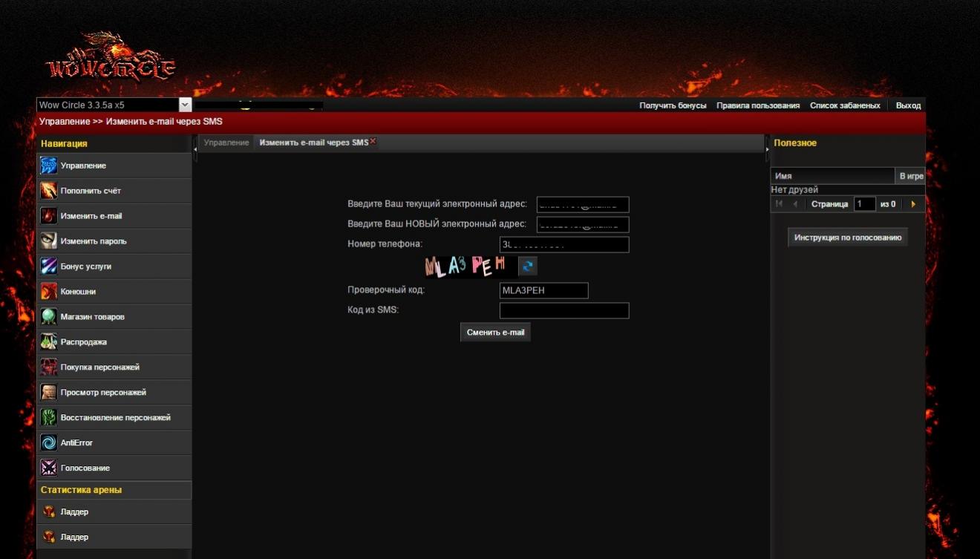980x559 pixels.
Task: Refresh the captcha image
Action: (x=528, y=266)
